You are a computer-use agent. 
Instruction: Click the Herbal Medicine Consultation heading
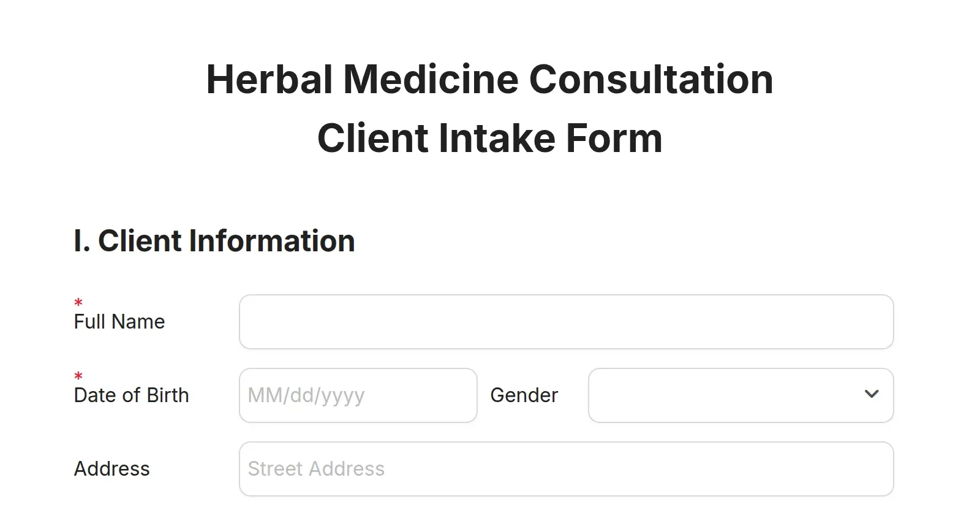click(489, 79)
